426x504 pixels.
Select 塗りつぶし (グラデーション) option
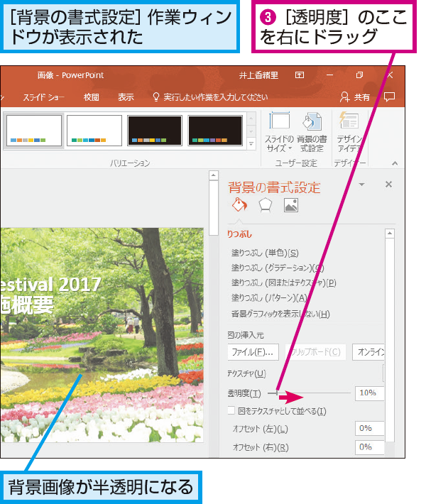click(278, 268)
